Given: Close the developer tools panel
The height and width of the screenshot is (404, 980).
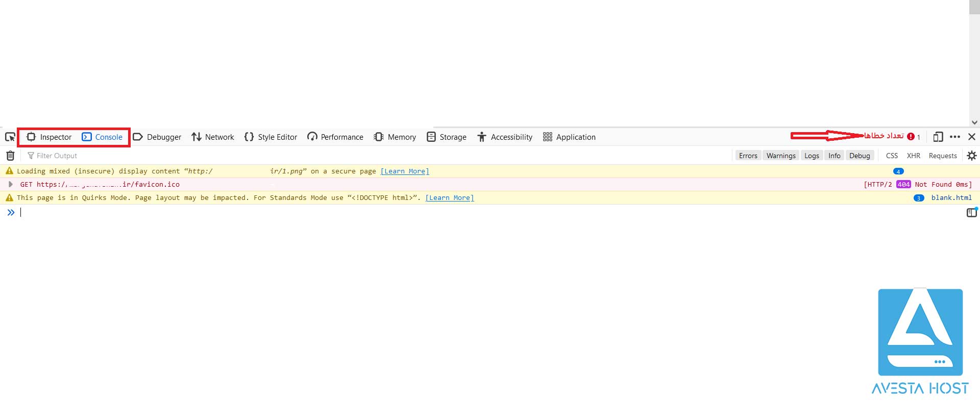Looking at the screenshot, I should (972, 137).
